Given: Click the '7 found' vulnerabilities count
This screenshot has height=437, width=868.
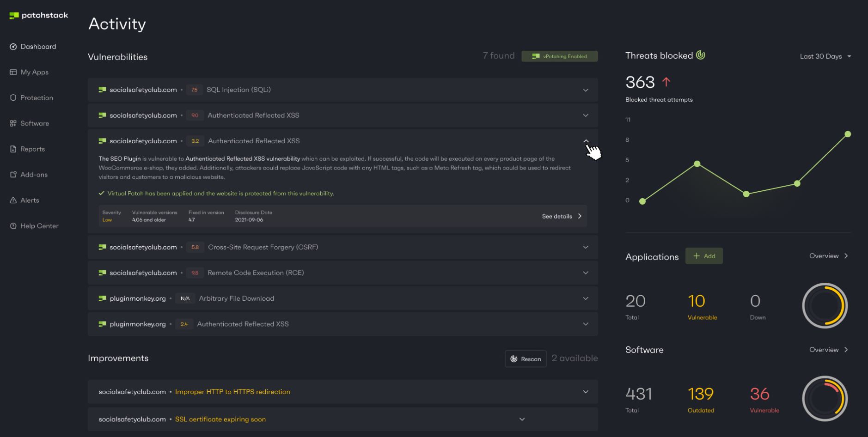Looking at the screenshot, I should click(499, 56).
